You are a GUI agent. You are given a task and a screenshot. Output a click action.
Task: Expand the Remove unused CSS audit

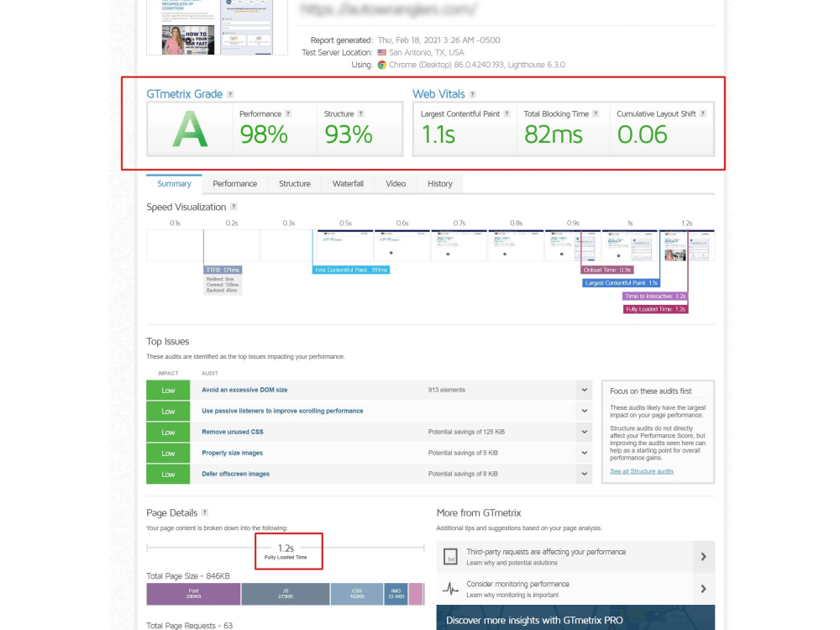tap(585, 432)
